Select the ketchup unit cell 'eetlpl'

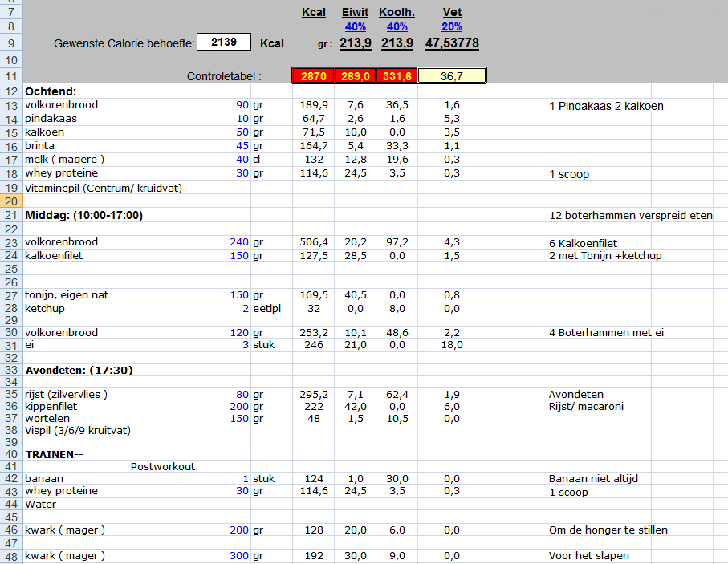267,308
